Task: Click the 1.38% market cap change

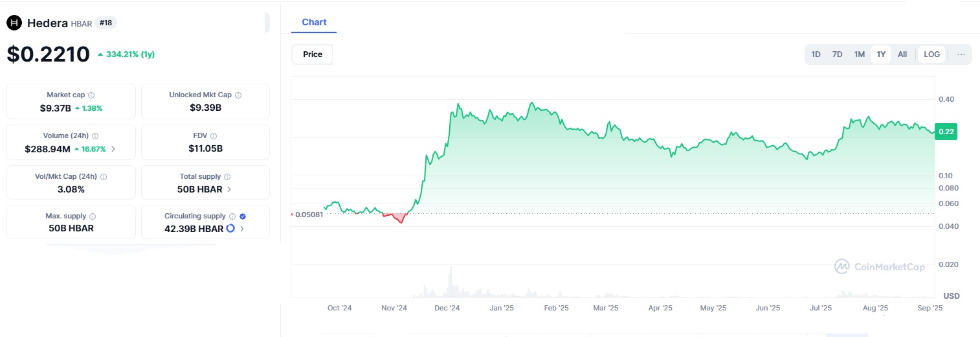Action: click(x=89, y=108)
